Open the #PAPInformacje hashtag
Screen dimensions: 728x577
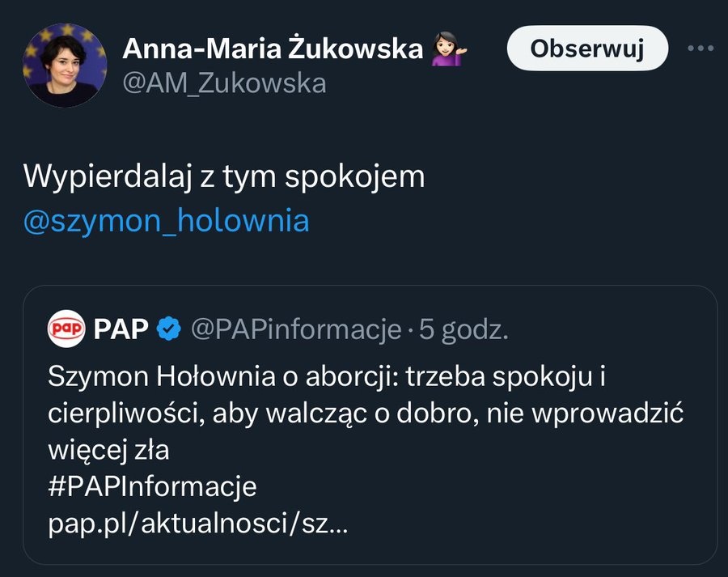(x=152, y=487)
